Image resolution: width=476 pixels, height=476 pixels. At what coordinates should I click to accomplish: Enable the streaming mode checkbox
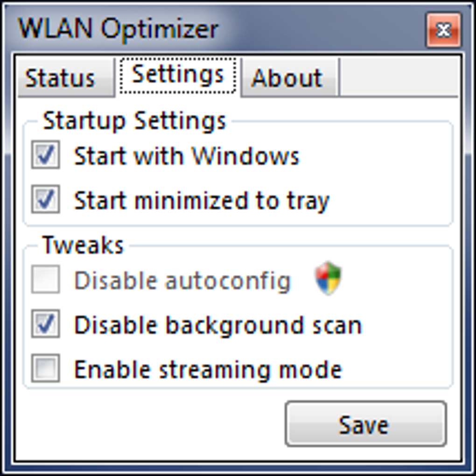(46, 368)
